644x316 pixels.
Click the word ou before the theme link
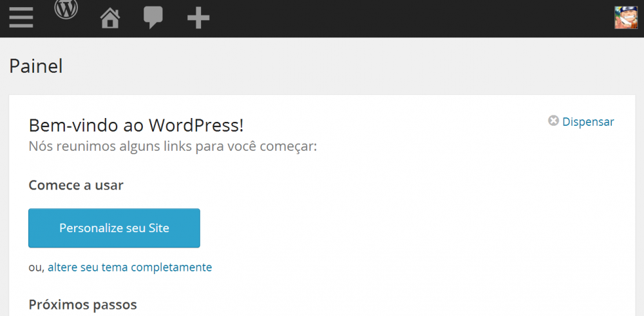pyautogui.click(x=36, y=268)
